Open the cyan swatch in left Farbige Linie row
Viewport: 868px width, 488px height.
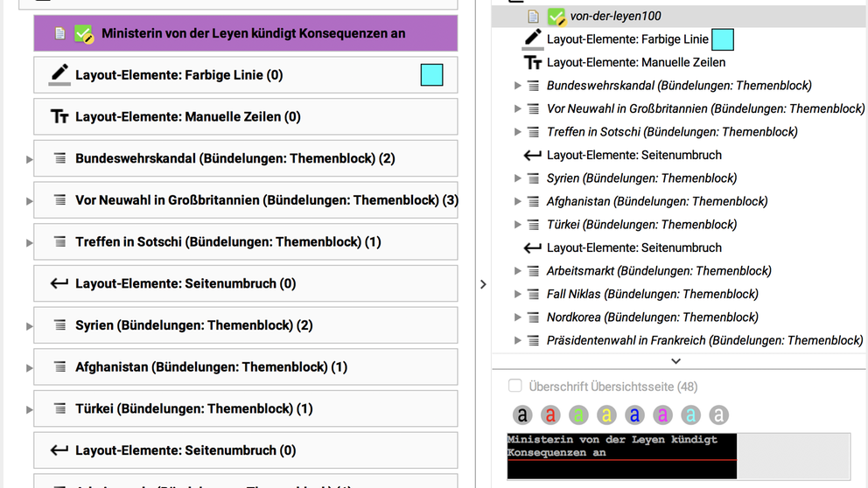(431, 75)
